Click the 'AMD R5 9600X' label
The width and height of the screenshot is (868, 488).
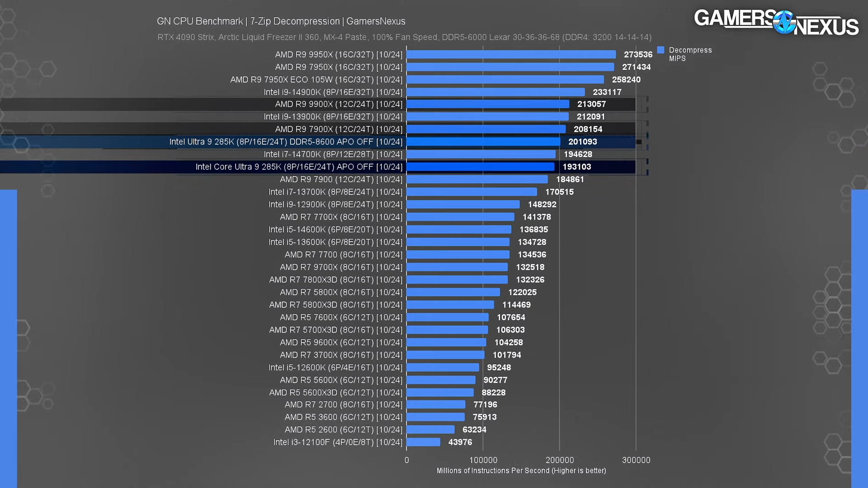pos(341,343)
